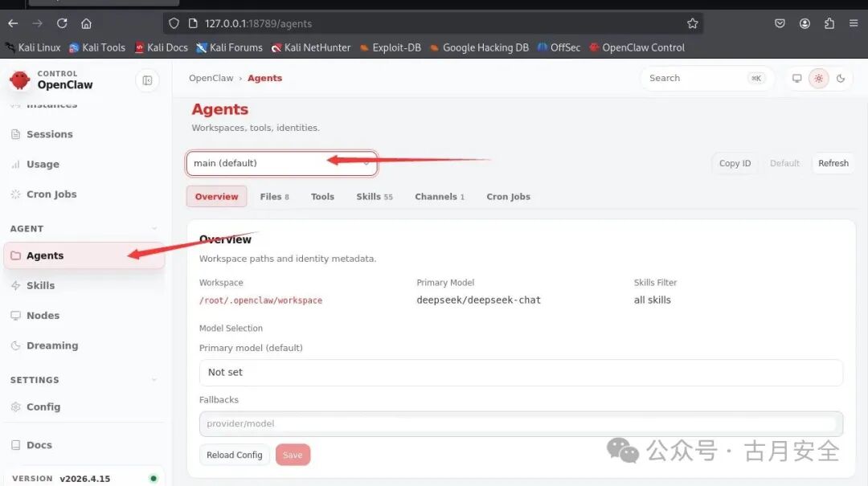Viewport: 868px width, 486px height.
Task: Choose system theme monitor icon
Action: pos(796,79)
